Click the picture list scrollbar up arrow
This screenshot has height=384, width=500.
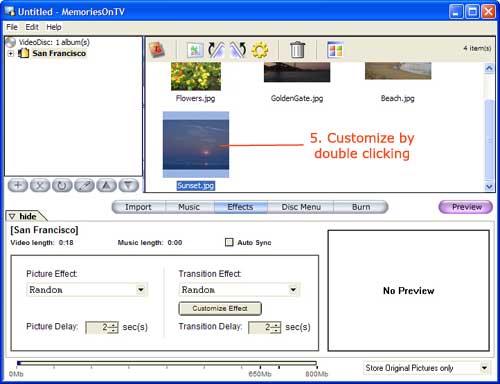click(489, 69)
